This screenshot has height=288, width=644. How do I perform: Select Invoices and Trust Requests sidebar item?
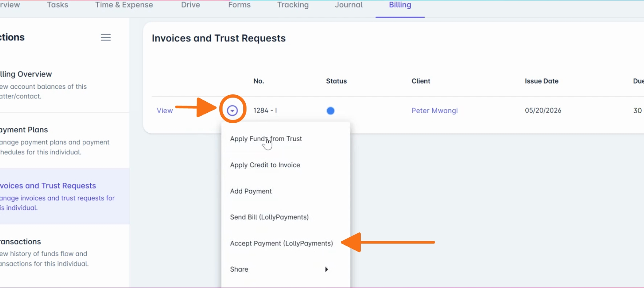(x=65, y=196)
